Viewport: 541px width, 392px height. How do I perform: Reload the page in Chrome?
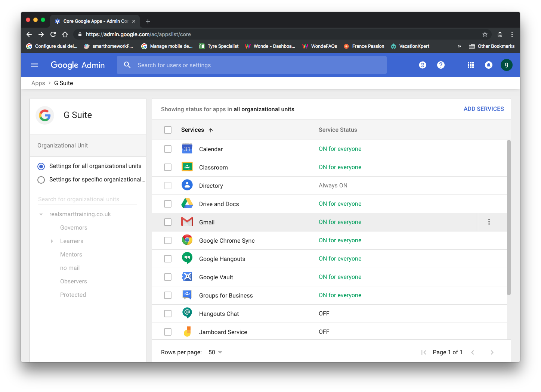coord(53,34)
